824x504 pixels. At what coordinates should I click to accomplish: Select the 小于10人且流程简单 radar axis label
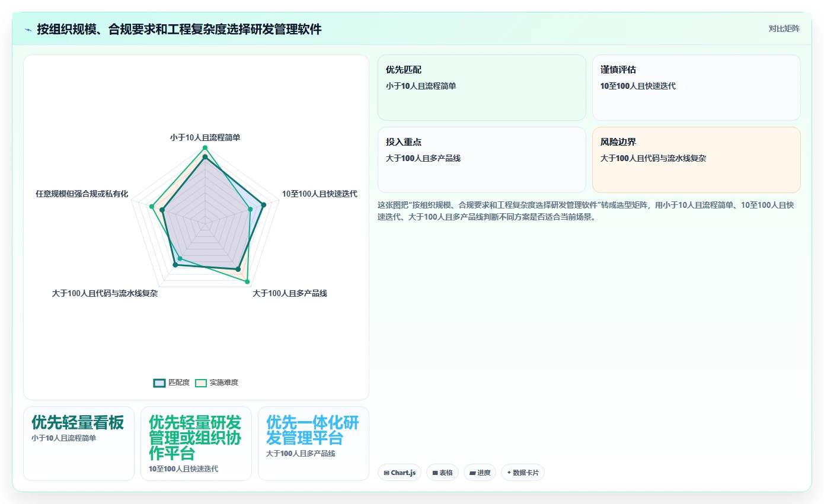205,137
